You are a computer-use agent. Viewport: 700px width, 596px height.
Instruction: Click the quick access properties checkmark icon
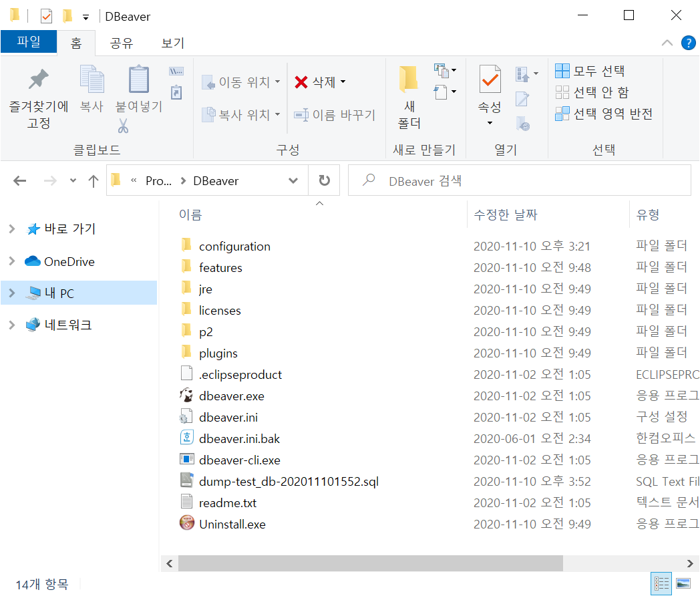[46, 17]
